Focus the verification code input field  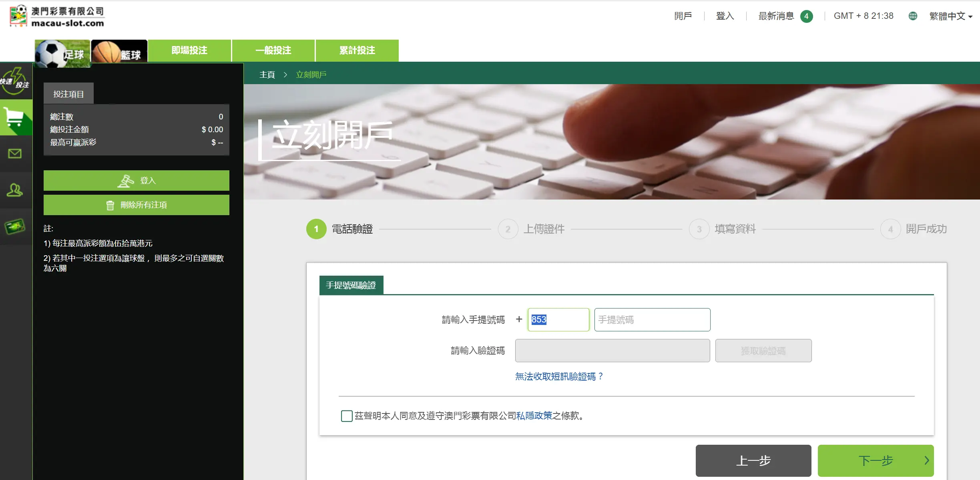(612, 351)
